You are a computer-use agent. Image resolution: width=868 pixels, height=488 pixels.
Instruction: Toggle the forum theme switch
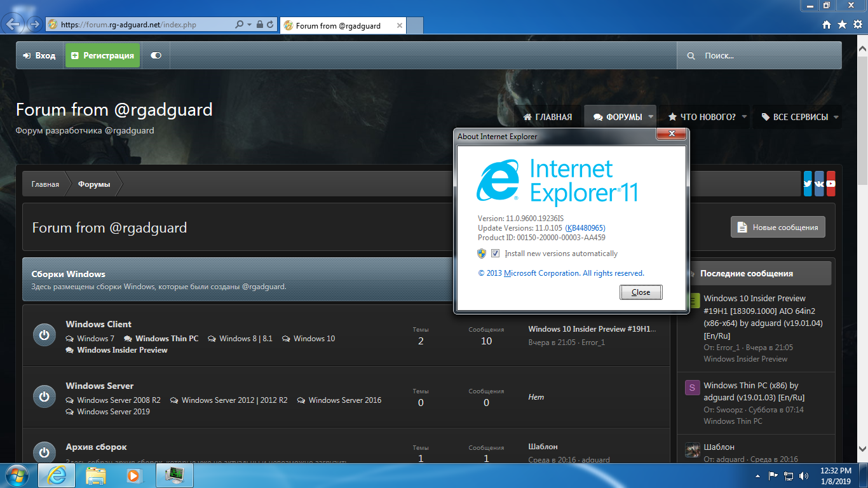click(x=156, y=56)
